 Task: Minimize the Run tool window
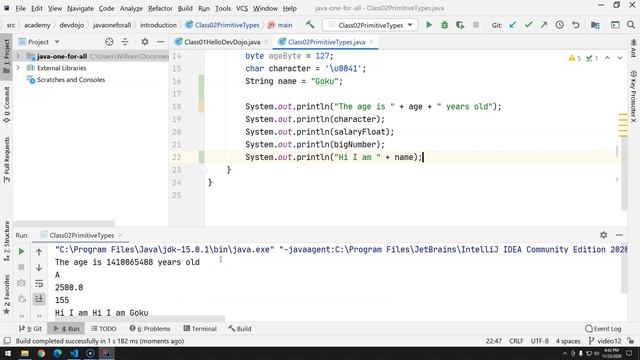[x=619, y=235]
